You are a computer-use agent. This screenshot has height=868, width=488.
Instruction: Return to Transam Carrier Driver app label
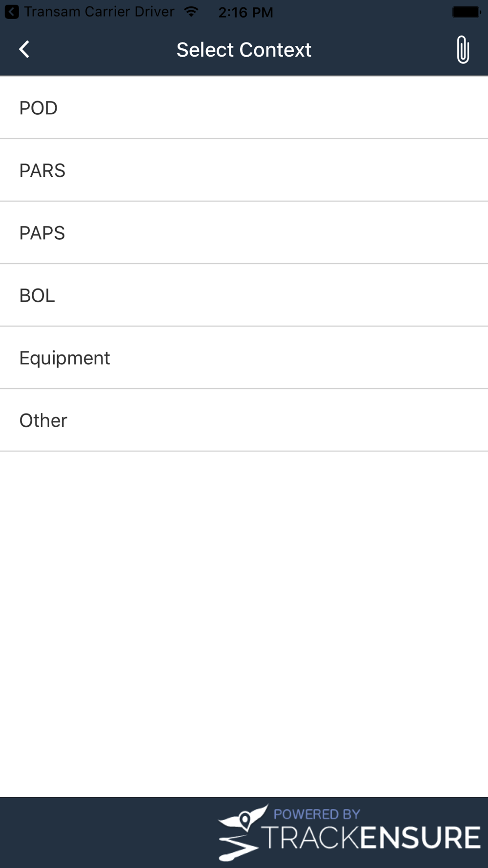click(x=99, y=12)
